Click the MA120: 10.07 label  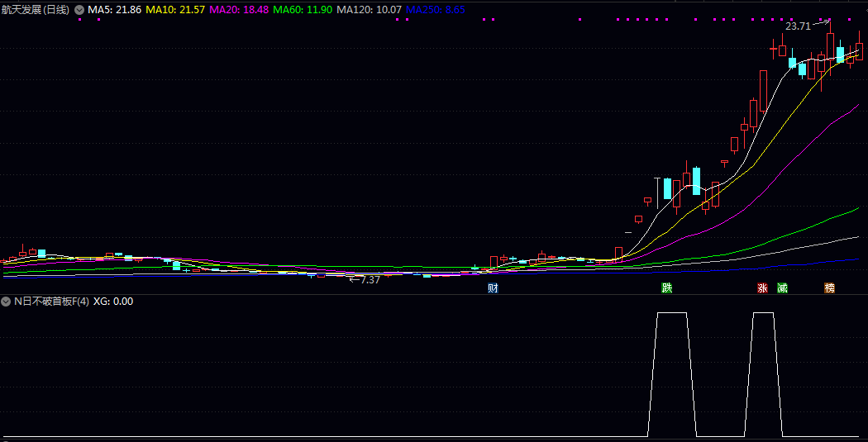370,10
